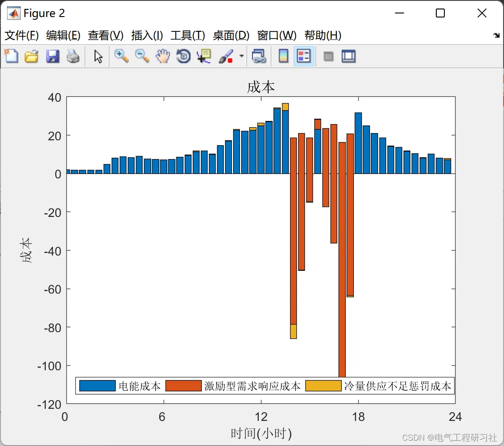Select the Edit Plot arrow tool
This screenshot has width=504, height=446.
pyautogui.click(x=98, y=56)
